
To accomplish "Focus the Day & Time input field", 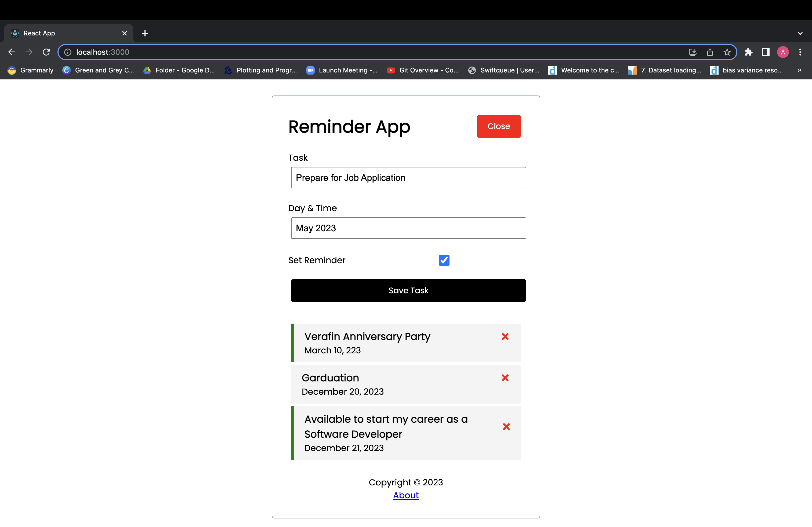I will [x=408, y=228].
